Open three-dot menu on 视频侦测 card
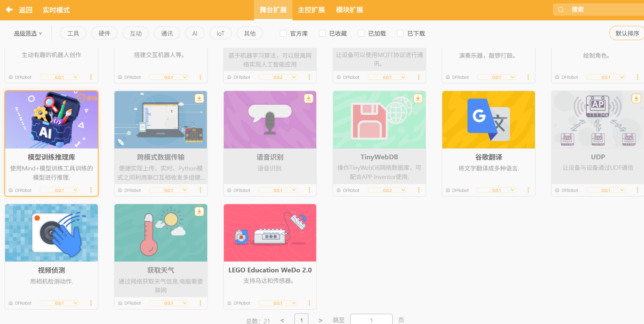 click(91, 303)
